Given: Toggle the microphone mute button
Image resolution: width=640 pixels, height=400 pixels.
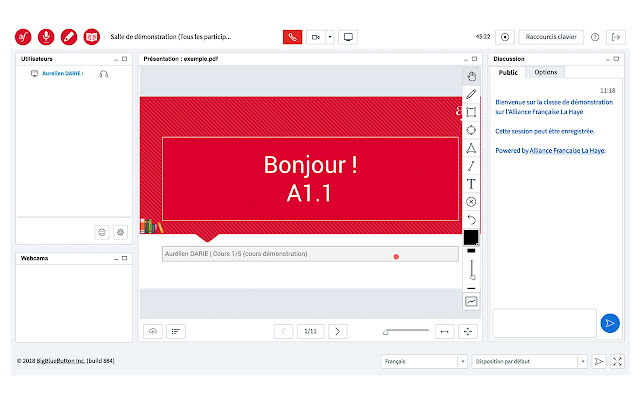Looking at the screenshot, I should (x=46, y=37).
